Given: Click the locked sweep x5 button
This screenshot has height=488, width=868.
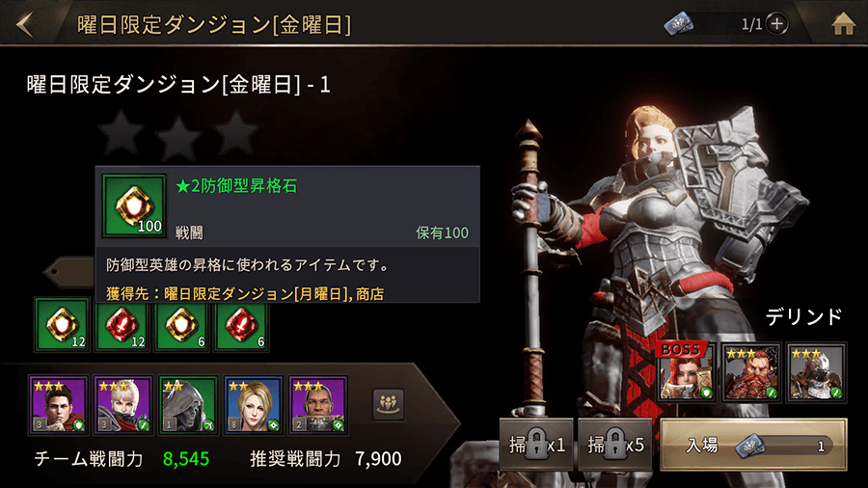Looking at the screenshot, I should [614, 445].
